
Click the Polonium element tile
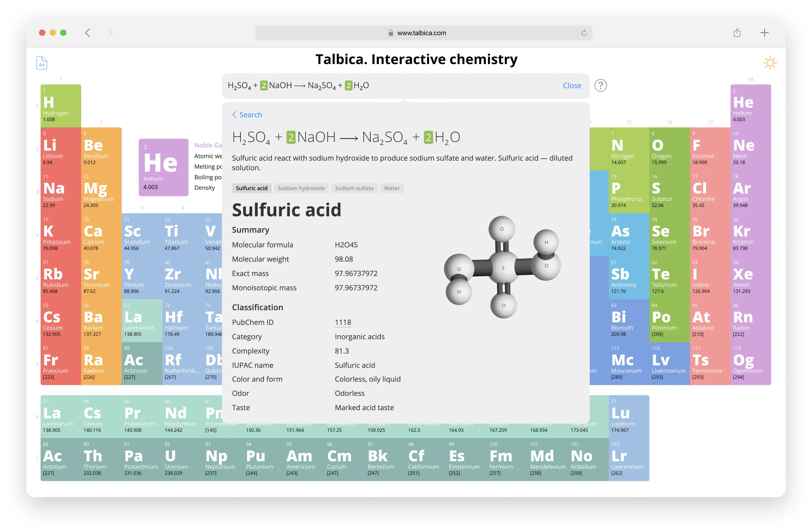(x=669, y=321)
